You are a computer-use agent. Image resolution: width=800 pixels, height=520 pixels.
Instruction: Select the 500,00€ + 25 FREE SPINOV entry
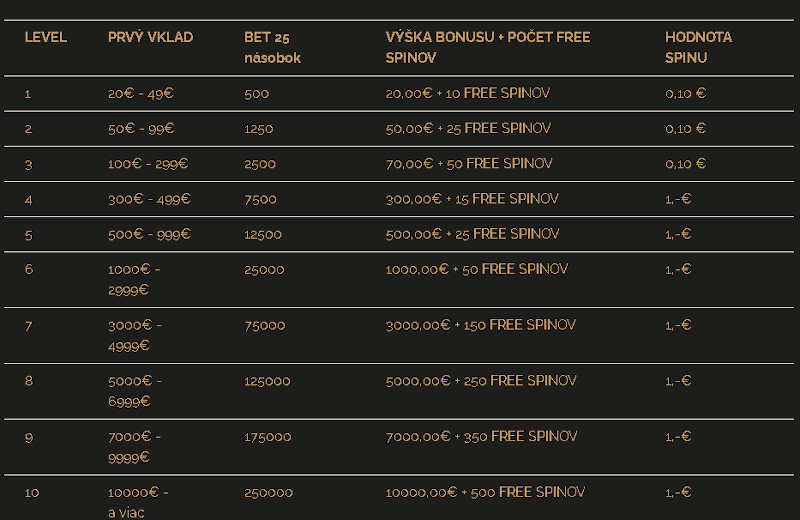tap(472, 234)
